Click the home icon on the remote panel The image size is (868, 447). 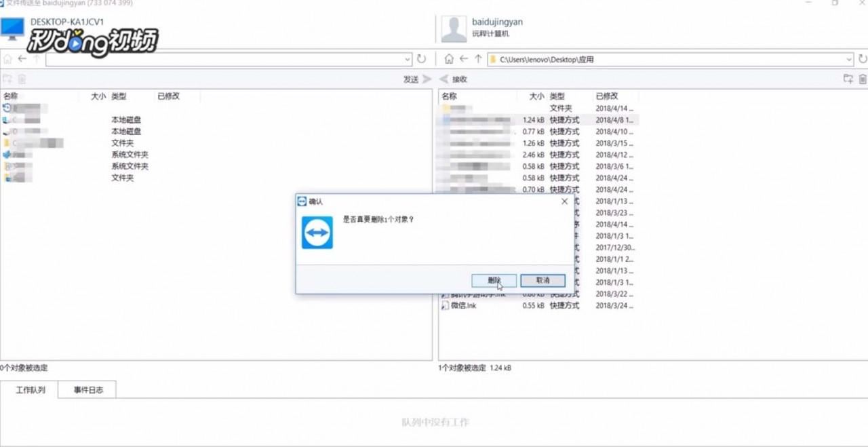point(448,59)
